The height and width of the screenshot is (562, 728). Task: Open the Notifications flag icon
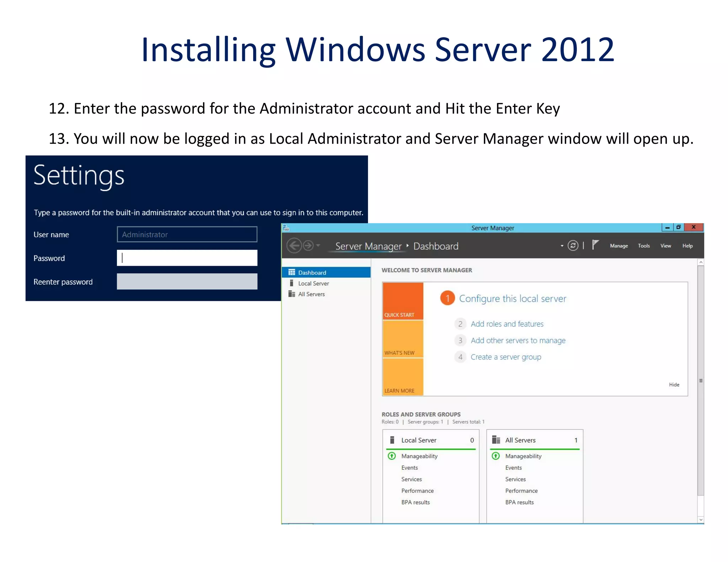pos(595,245)
